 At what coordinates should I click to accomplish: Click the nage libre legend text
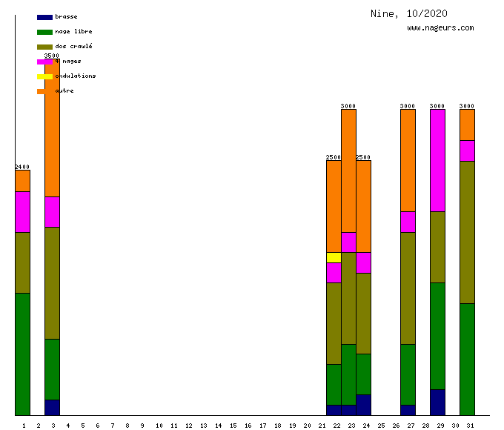(73, 32)
